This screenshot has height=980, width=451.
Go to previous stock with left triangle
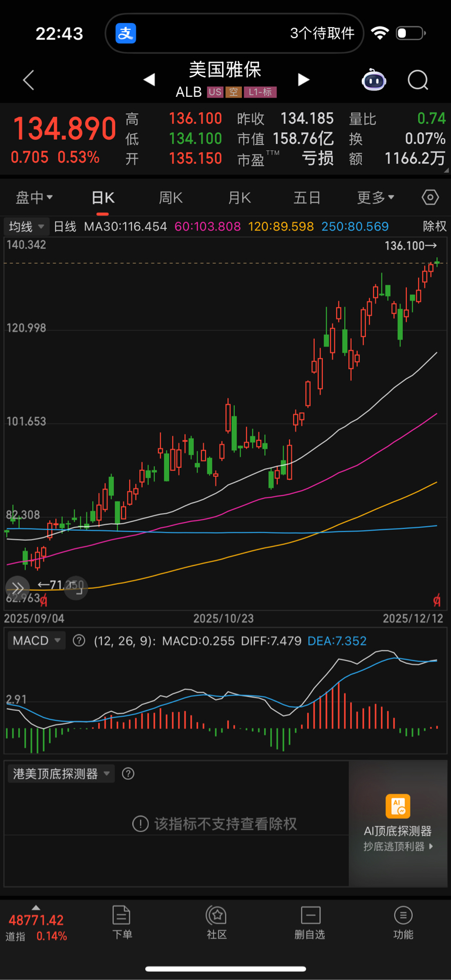pos(149,79)
